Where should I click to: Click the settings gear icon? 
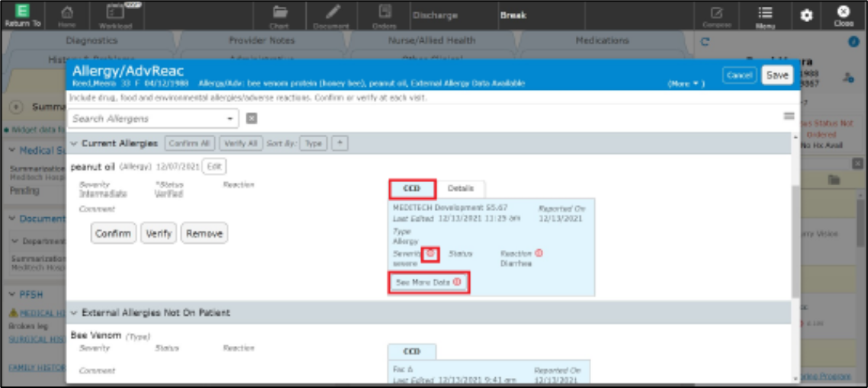pyautogui.click(x=805, y=16)
